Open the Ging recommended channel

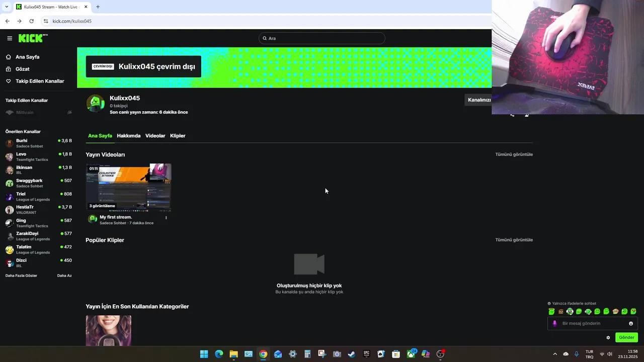click(38, 223)
